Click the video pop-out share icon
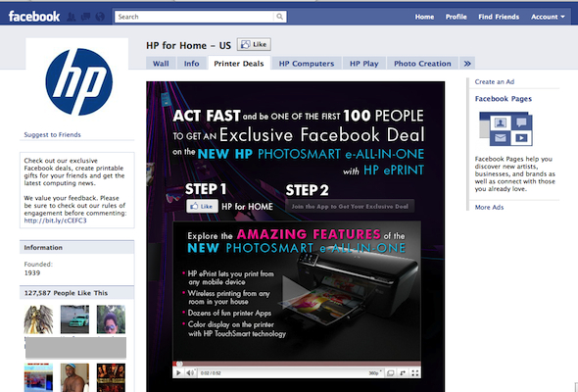The height and width of the screenshot is (392, 578). [403, 373]
